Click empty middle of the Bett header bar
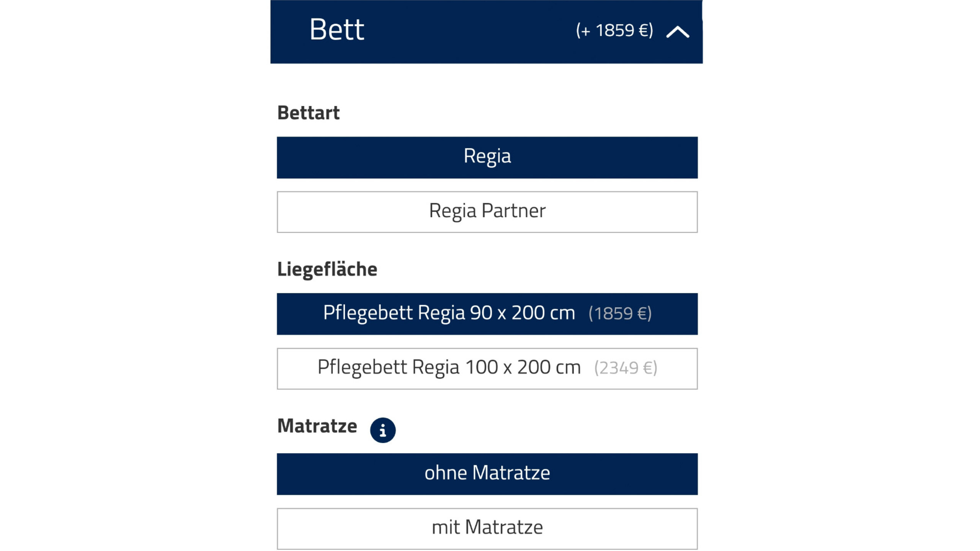The width and height of the screenshot is (980, 551). [467, 31]
